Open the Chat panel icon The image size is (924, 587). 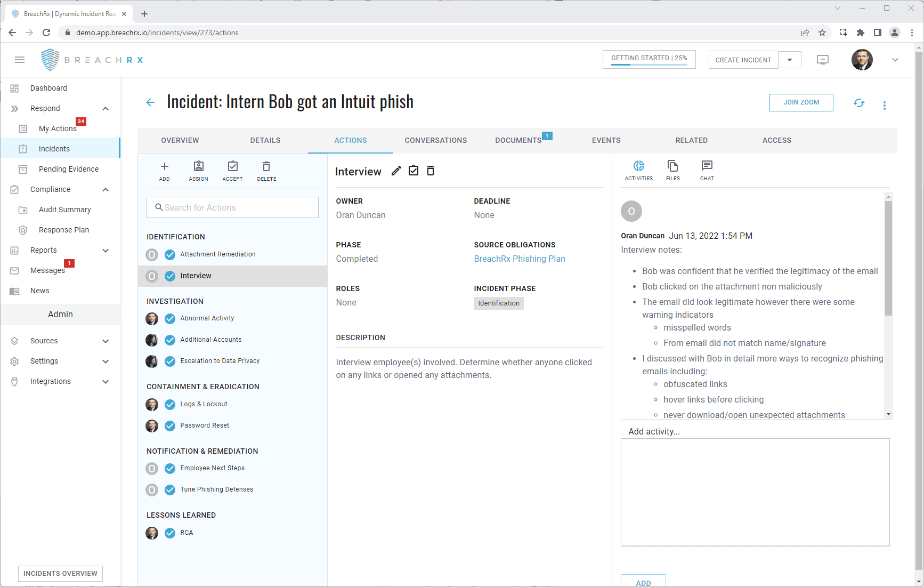(x=707, y=166)
